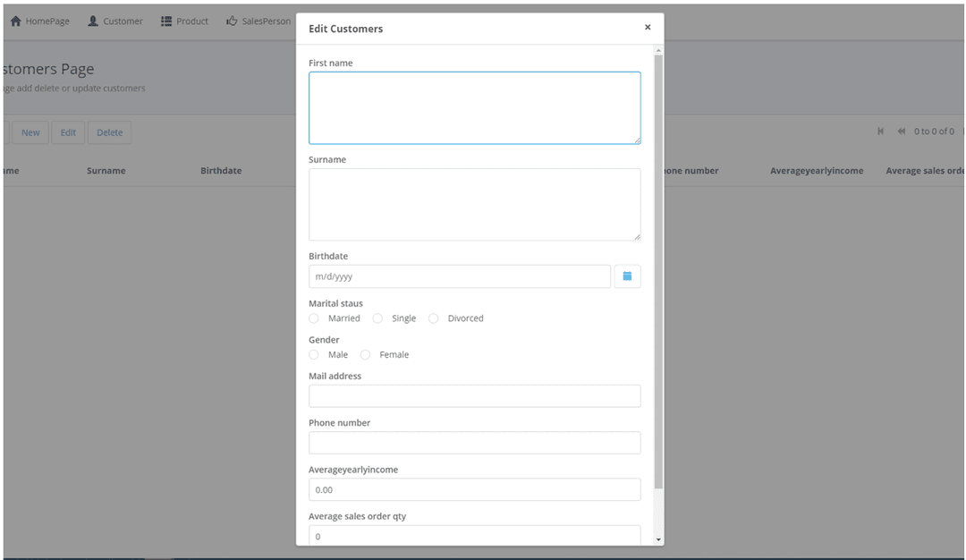Focus the Surname text area

click(x=474, y=205)
